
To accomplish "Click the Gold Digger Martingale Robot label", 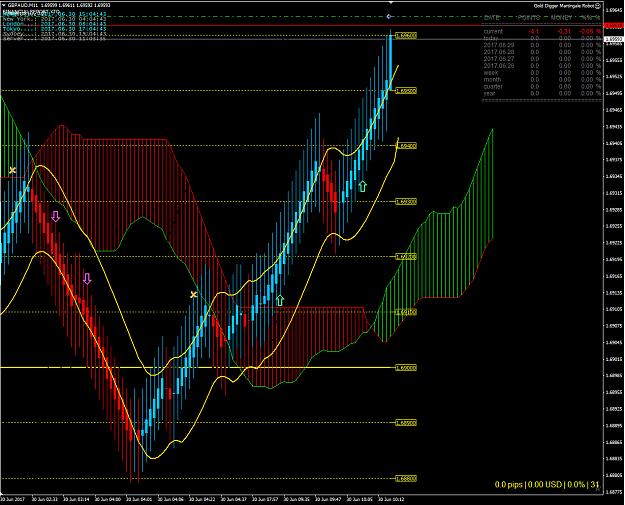I will pos(564,6).
